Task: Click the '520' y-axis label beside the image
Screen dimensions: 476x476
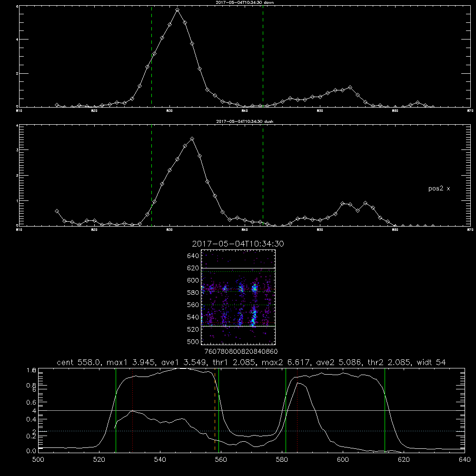Action: (x=193, y=329)
